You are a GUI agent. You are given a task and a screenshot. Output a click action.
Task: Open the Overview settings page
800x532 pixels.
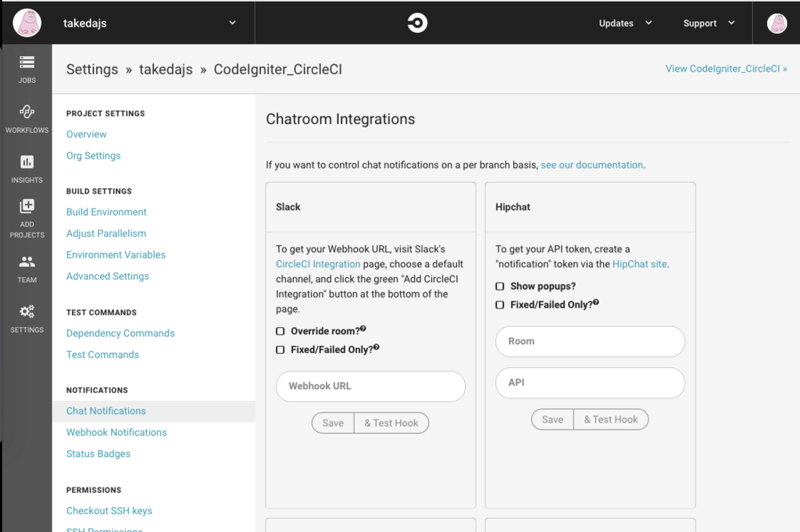pos(86,134)
